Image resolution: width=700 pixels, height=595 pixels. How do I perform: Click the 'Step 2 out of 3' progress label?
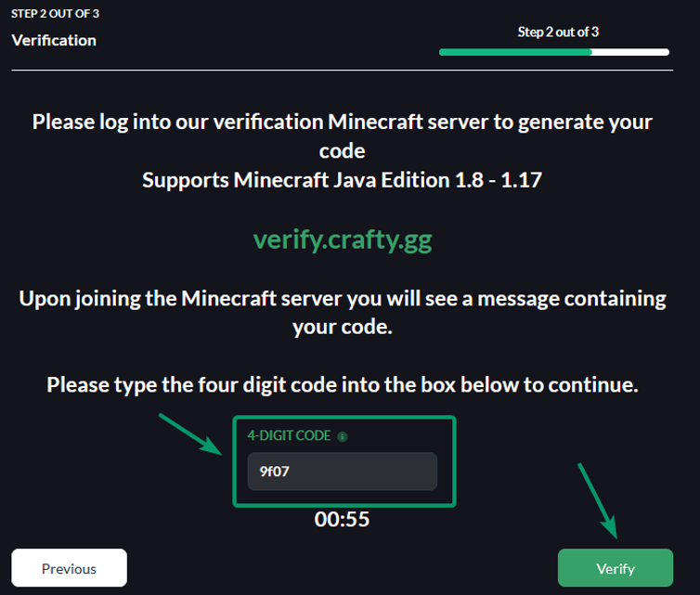[558, 32]
